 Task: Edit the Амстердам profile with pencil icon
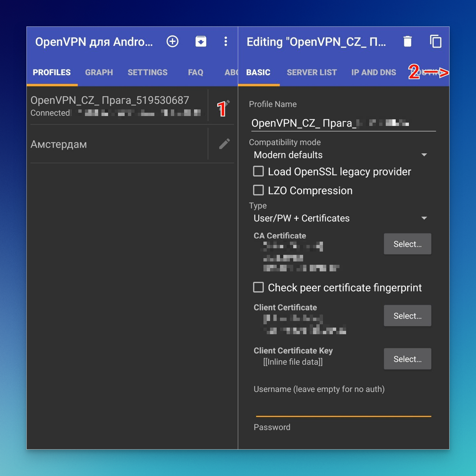[x=224, y=144]
